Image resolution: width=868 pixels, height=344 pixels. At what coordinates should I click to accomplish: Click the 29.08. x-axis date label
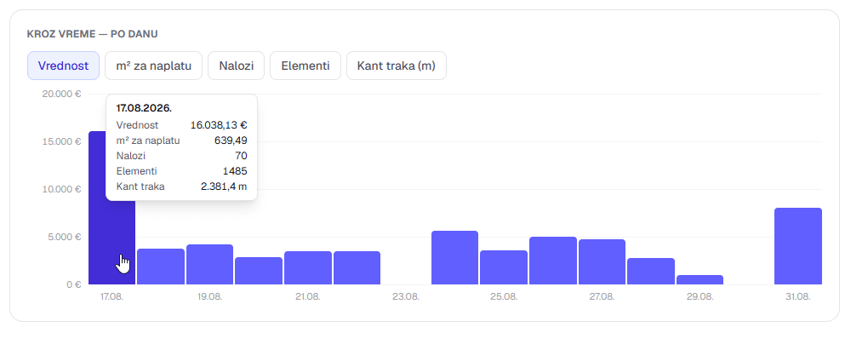point(700,297)
